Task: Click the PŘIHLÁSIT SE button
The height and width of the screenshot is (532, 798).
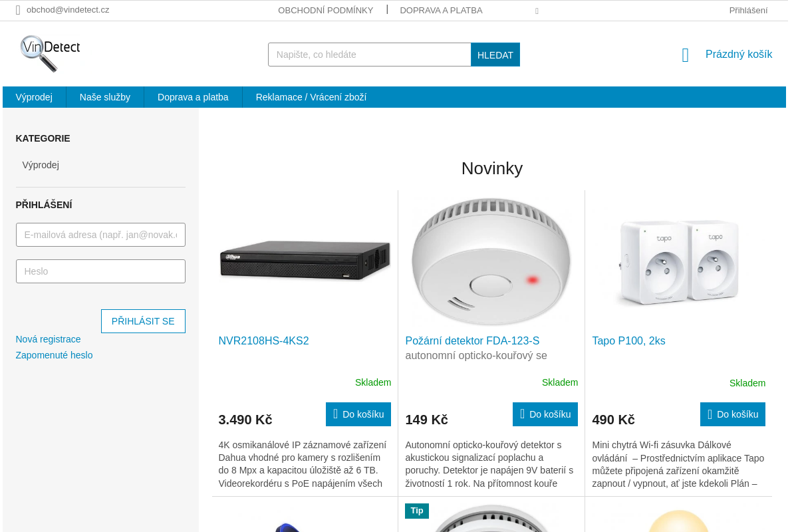Action: [x=143, y=321]
